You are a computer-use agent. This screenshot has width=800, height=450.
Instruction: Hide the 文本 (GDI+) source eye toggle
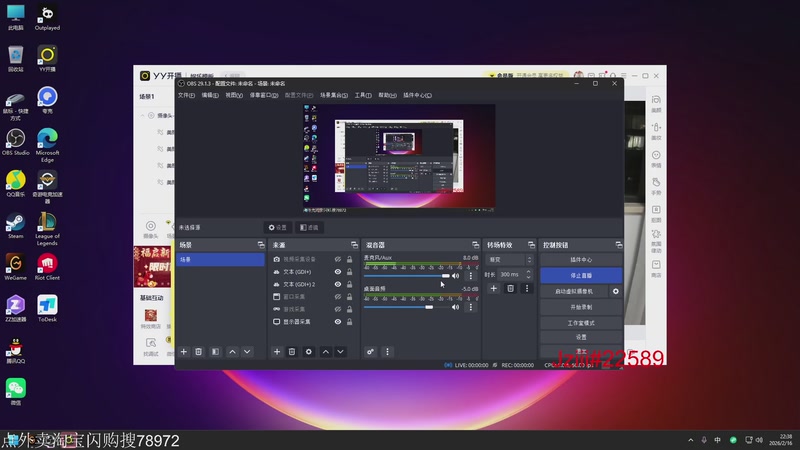pyautogui.click(x=338, y=272)
